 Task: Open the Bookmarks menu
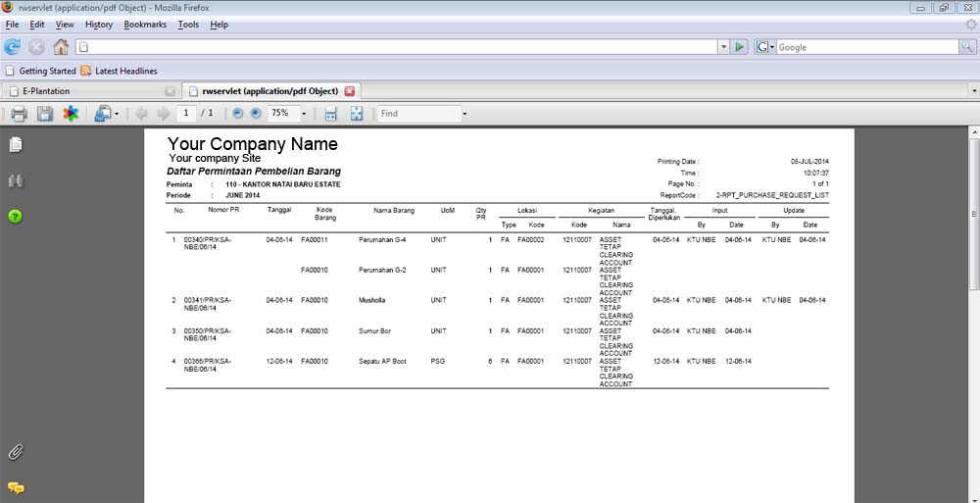pos(144,25)
